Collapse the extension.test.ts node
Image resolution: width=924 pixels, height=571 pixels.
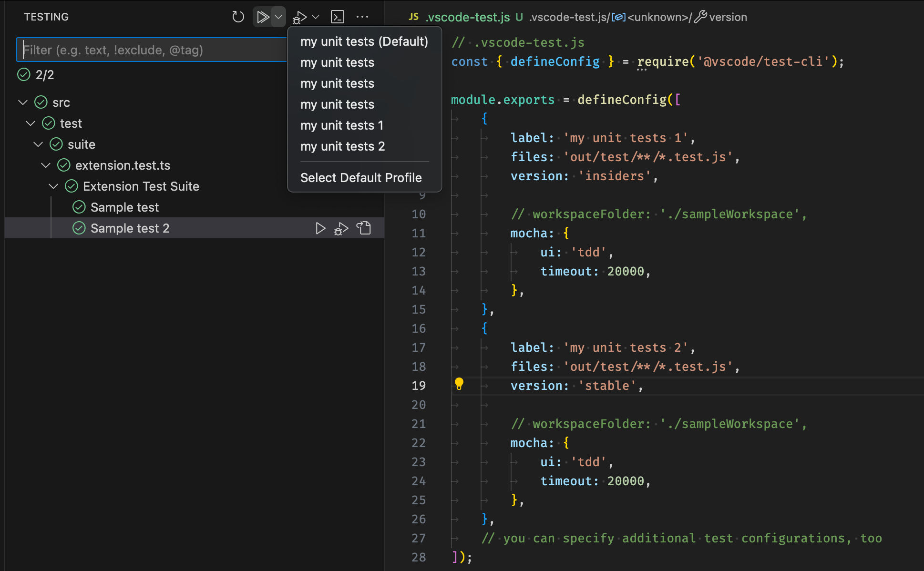46,165
